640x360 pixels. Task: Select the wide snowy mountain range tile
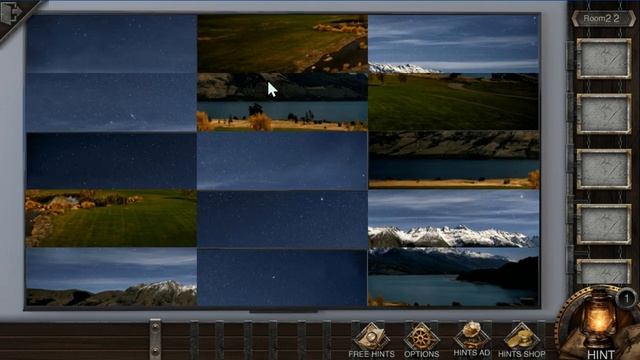[453, 219]
